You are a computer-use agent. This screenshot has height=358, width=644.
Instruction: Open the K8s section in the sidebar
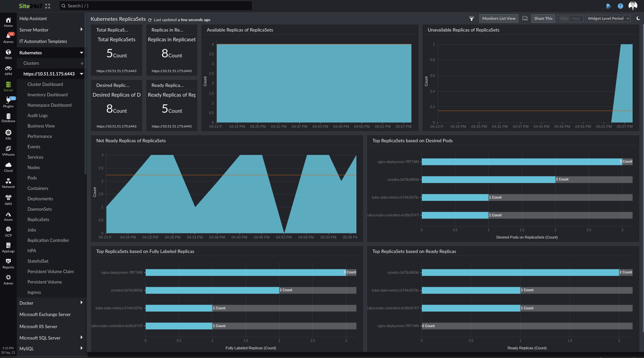[8, 134]
